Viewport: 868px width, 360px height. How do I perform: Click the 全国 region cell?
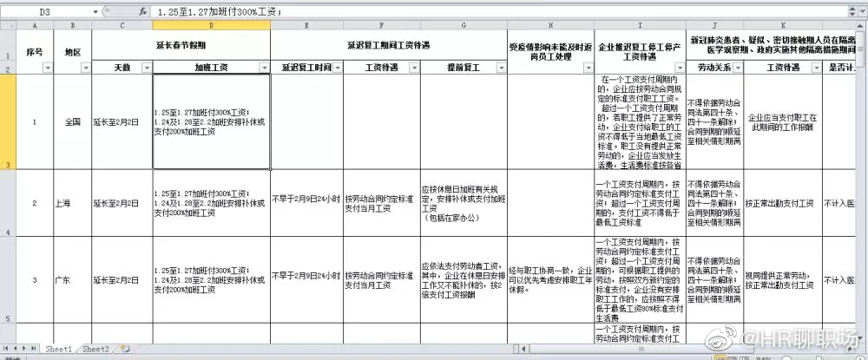point(73,121)
